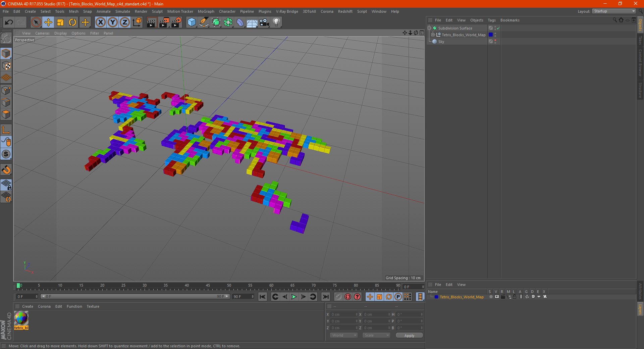Viewport: 644px width, 349px height.
Task: Activate the Move tool in toolbar
Action: (48, 22)
